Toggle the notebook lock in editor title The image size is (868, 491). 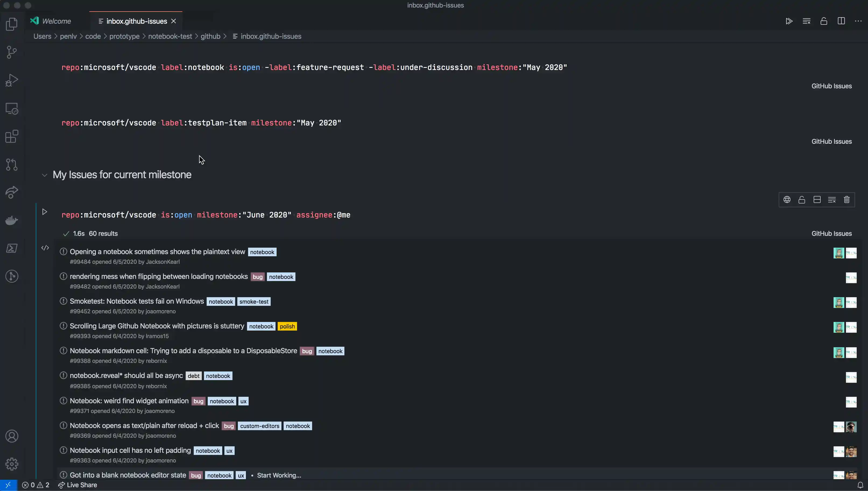824,21
